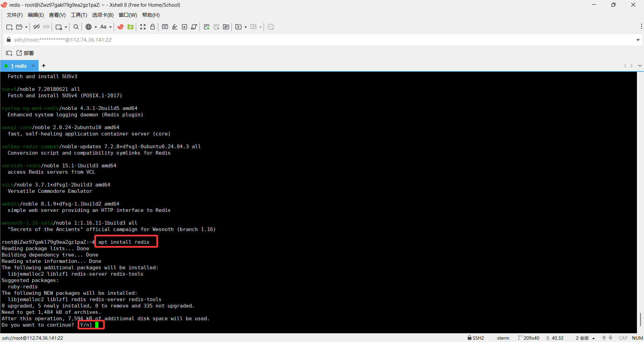Open the toolbar overflow three-dots menu
This screenshot has height=342, width=644.
point(641,26)
